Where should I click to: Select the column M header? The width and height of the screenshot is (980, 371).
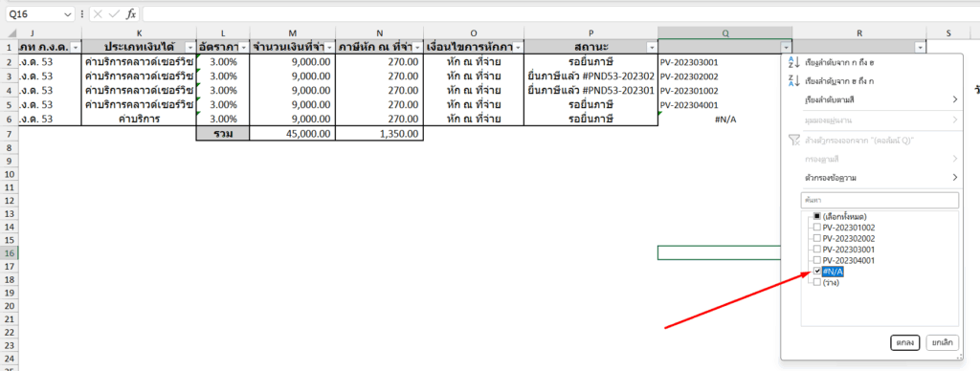pos(293,33)
